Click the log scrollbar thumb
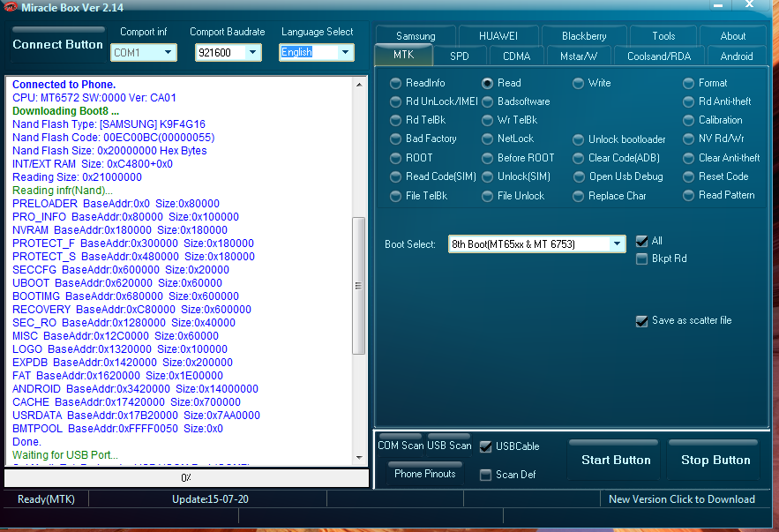Image resolution: width=779 pixels, height=532 pixels. 359,286
